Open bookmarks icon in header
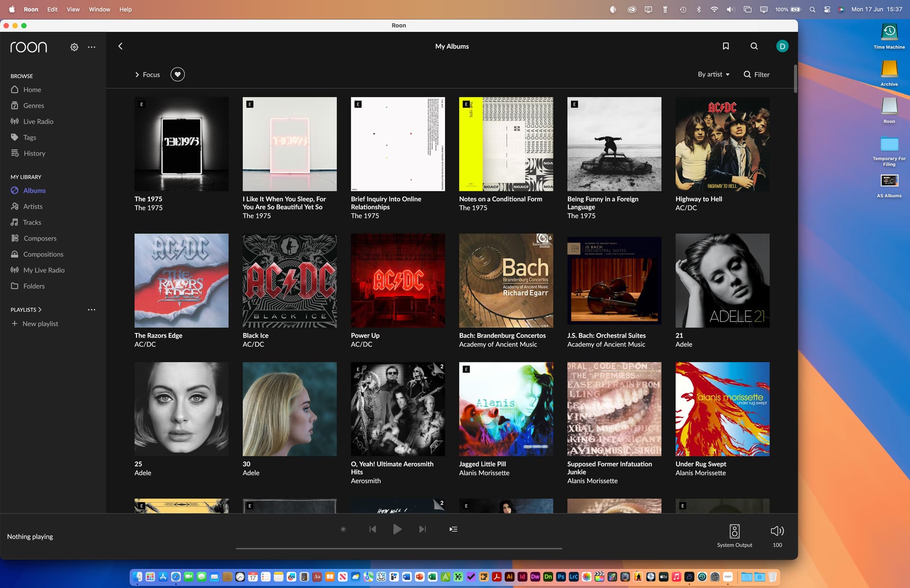The width and height of the screenshot is (910, 588). 726,46
